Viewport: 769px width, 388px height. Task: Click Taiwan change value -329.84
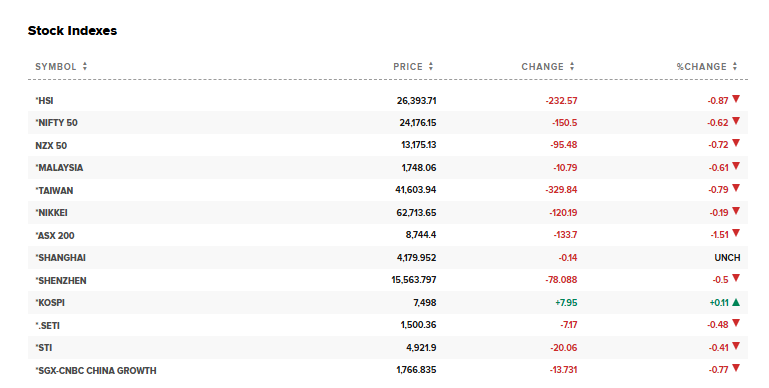(x=562, y=190)
